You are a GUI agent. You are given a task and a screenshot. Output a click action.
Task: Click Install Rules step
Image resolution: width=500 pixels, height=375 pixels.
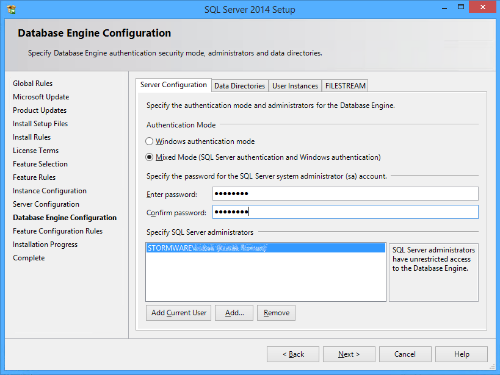pyautogui.click(x=32, y=137)
